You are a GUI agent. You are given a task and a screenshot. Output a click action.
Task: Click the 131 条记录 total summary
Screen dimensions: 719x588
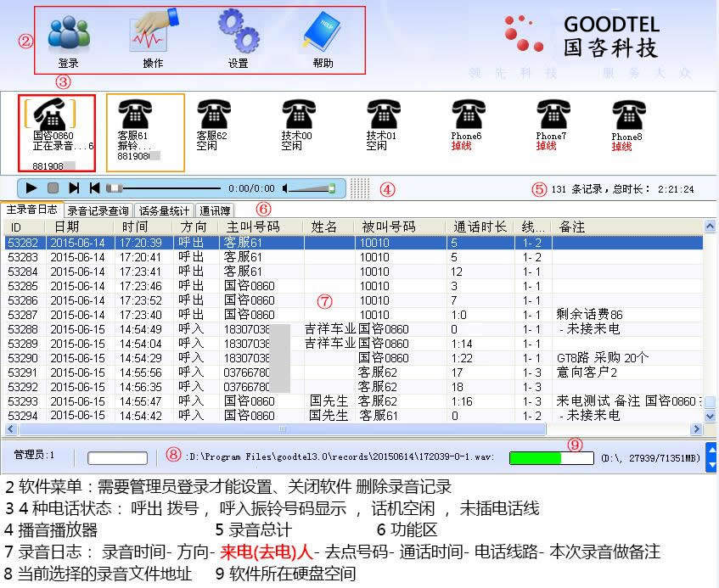click(622, 189)
